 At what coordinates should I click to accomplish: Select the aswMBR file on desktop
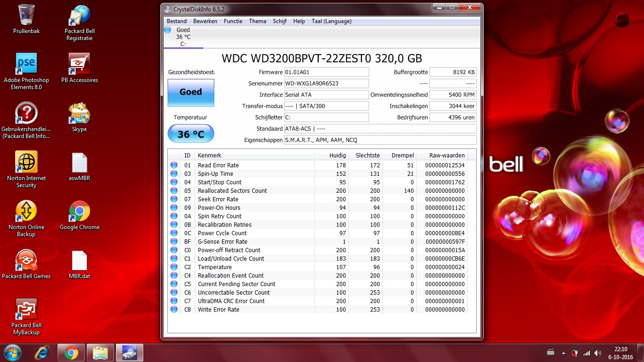click(79, 166)
